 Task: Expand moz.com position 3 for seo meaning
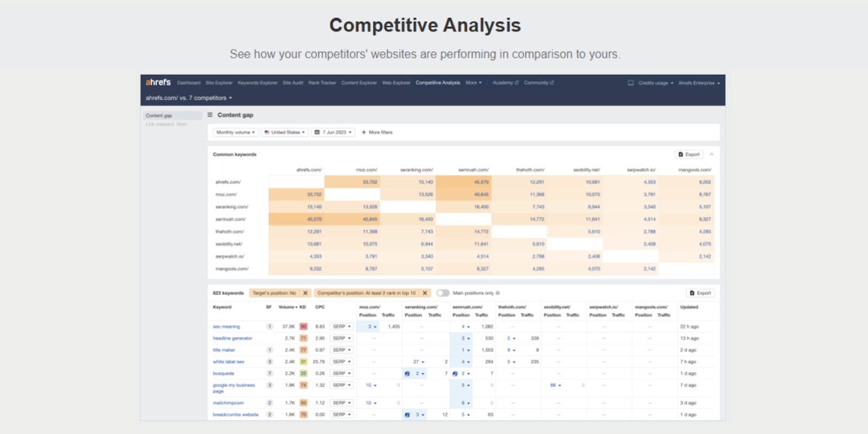coord(372,327)
